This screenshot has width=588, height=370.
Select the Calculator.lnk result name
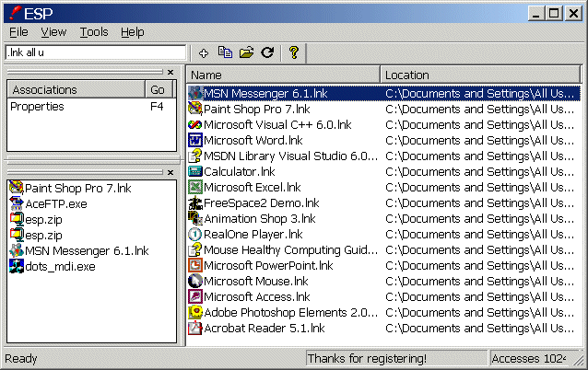tap(240, 171)
